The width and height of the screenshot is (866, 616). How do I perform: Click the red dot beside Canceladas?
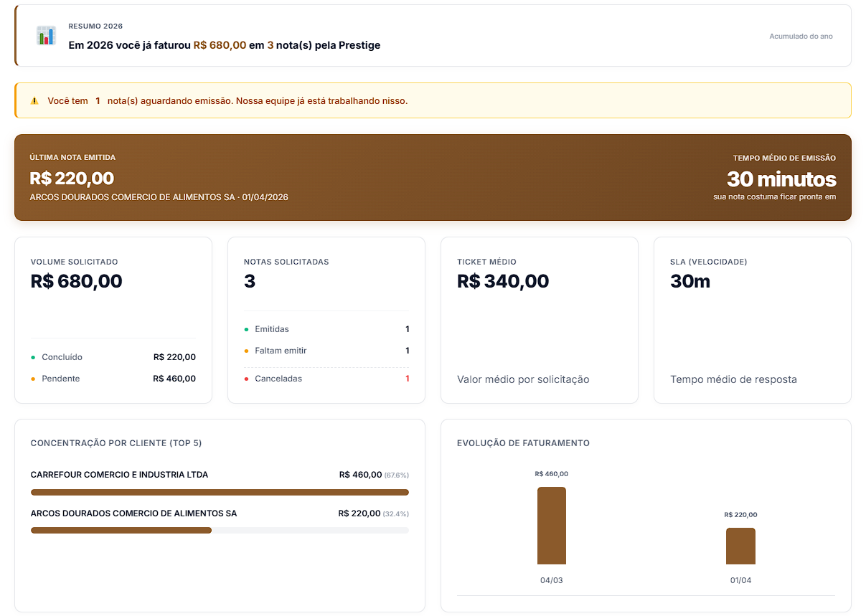coord(246,379)
